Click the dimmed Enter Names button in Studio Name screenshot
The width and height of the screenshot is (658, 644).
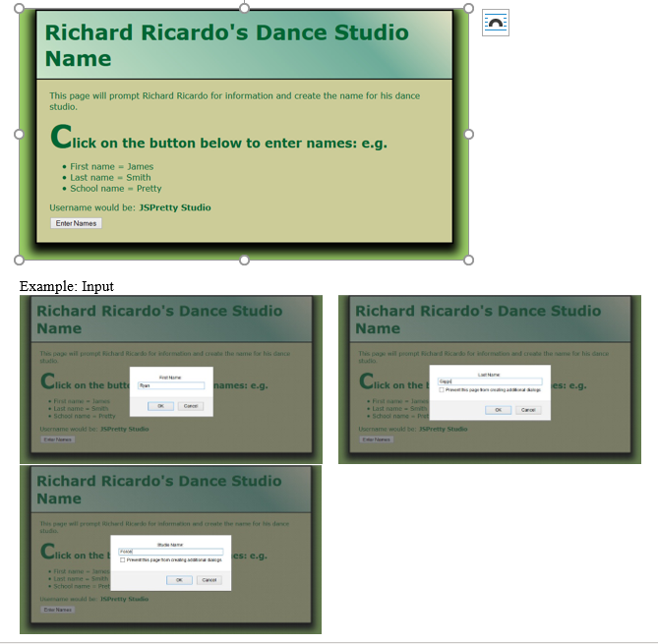(58, 610)
